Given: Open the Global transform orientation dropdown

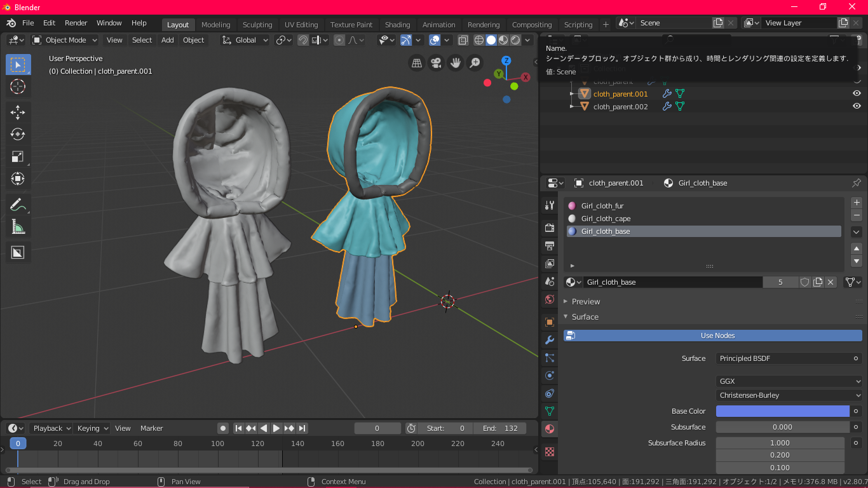Looking at the screenshot, I should point(245,40).
